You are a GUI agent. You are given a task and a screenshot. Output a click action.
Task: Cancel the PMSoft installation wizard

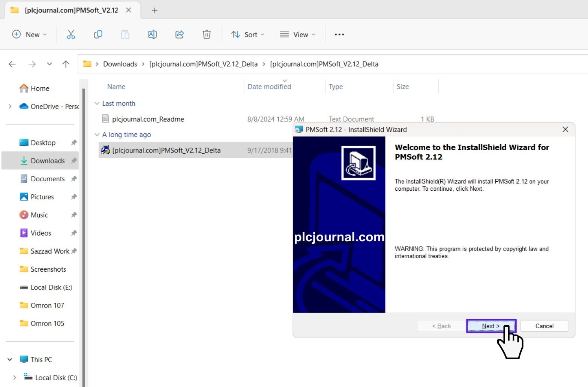(544, 326)
